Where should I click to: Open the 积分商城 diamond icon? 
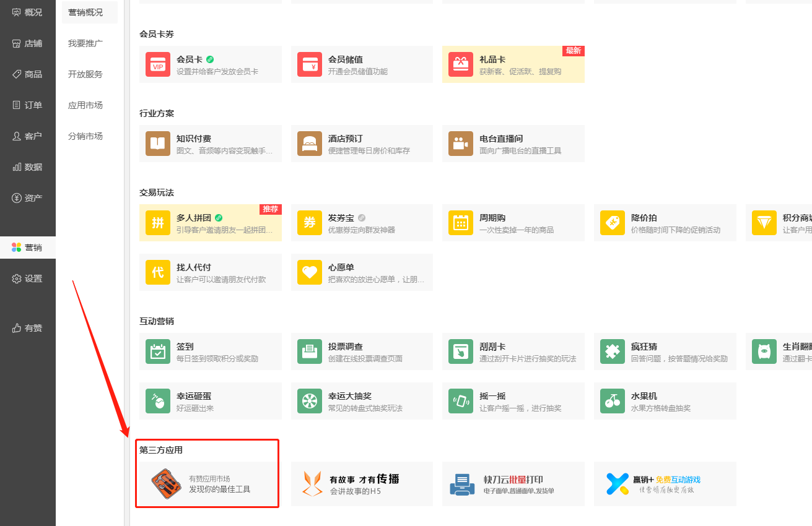tap(764, 223)
